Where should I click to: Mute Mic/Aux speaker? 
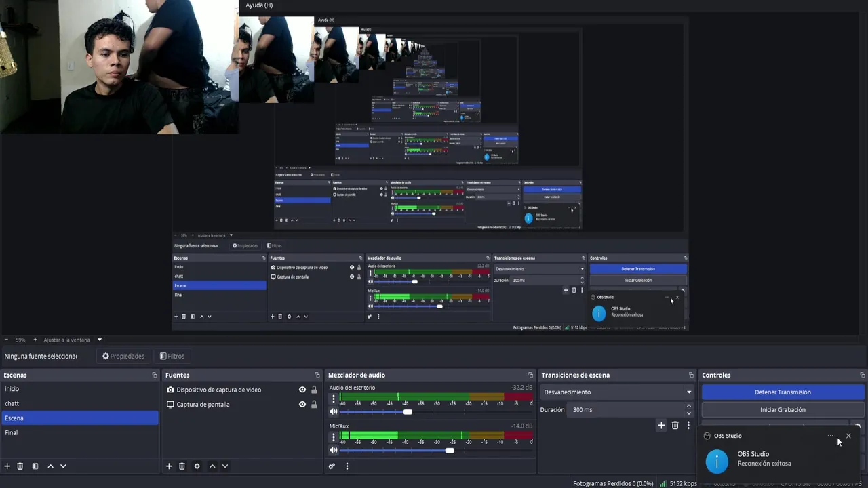tap(333, 450)
